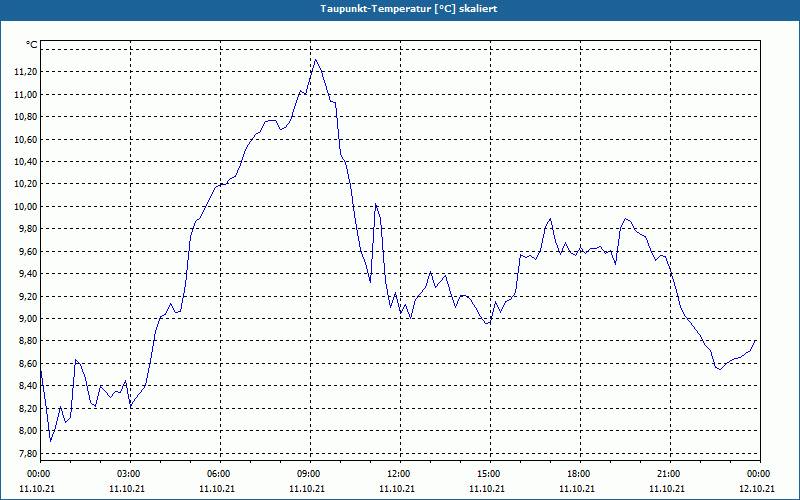Click the "7,80" y-axis label
800x500 pixels.
(x=27, y=453)
